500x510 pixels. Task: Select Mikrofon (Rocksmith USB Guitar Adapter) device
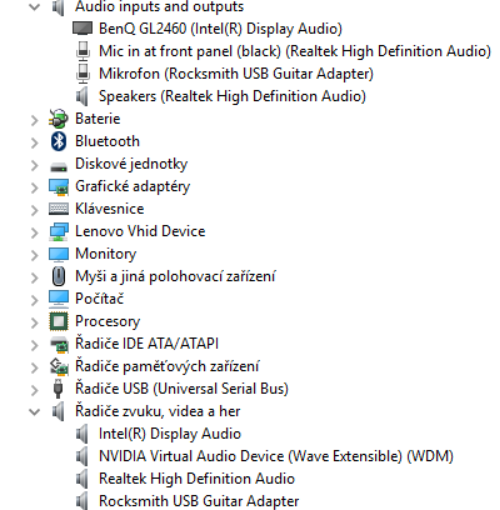tap(236, 74)
